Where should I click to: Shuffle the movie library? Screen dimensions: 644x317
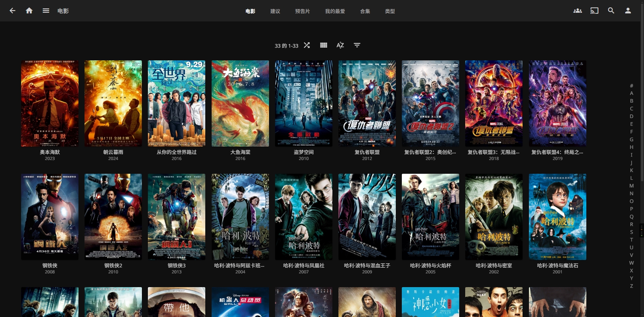307,45
